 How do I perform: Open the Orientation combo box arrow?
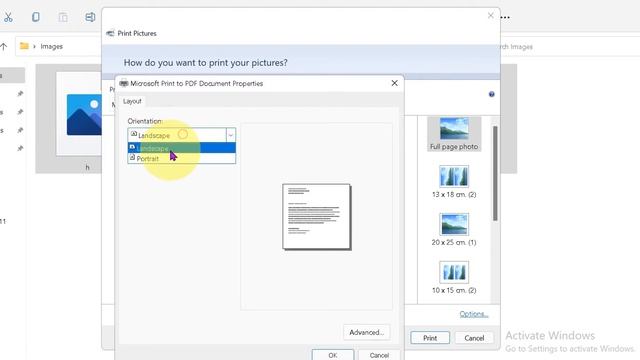(231, 135)
